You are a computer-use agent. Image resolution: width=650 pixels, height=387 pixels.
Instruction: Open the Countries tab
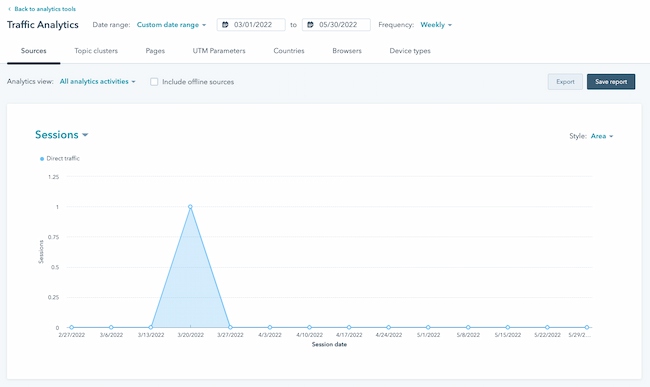(289, 51)
